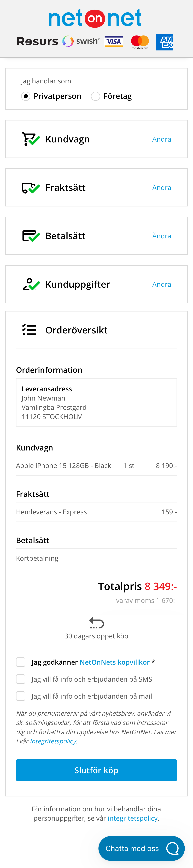193x868 pixels.
Task: Open Kunduppgifter editing via its Ändra link
Action: 162,284
